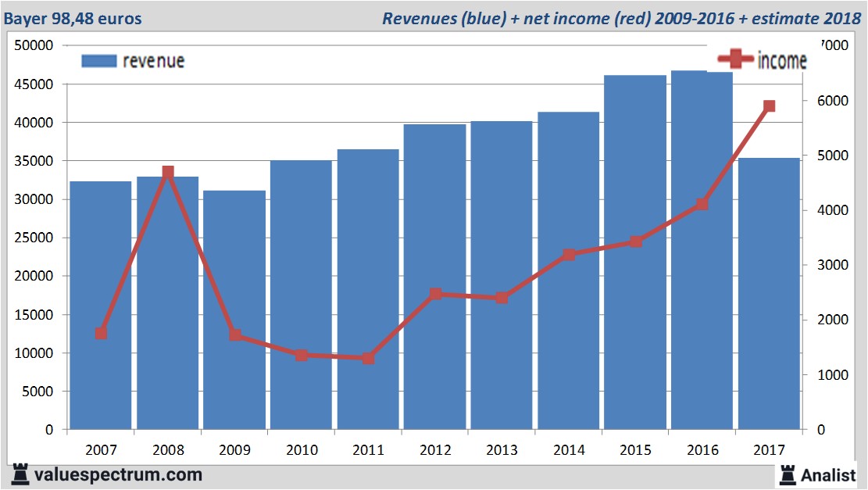The width and height of the screenshot is (868, 490).
Task: Click the 20000 left axis value
Action: tap(34, 277)
